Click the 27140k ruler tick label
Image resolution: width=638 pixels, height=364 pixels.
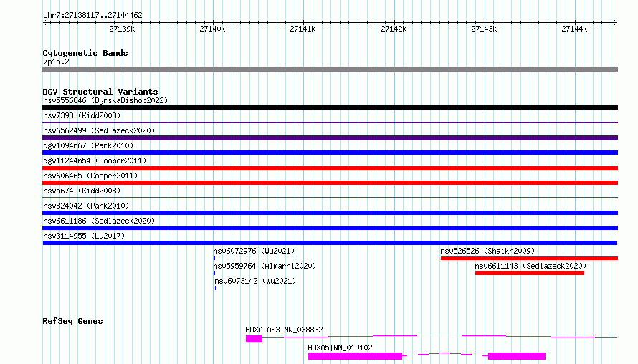click(212, 29)
